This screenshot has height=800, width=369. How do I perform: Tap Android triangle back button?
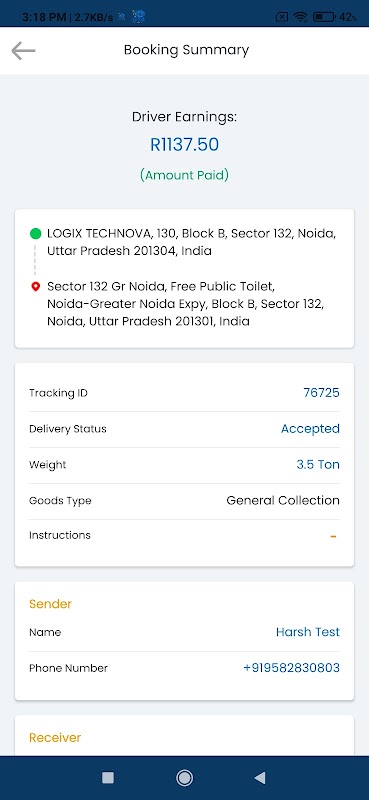[260, 778]
